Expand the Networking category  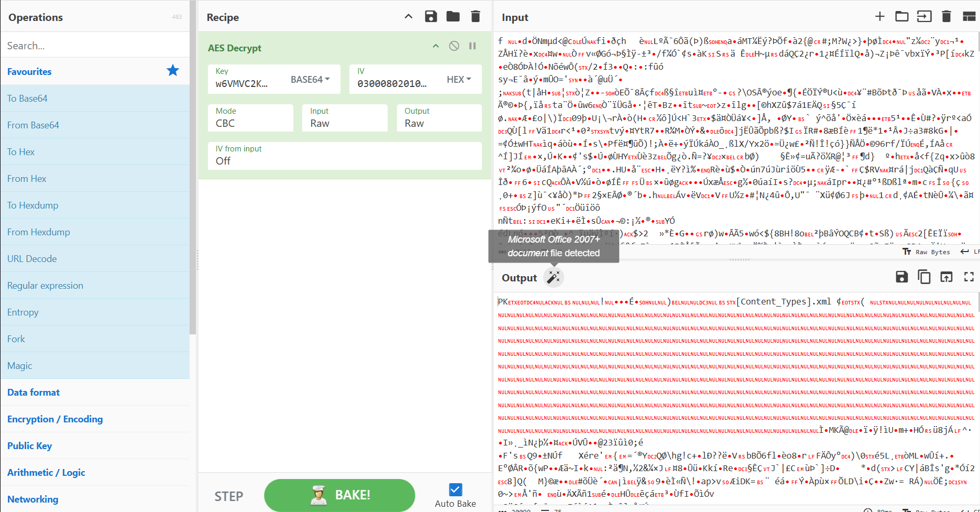click(x=95, y=499)
